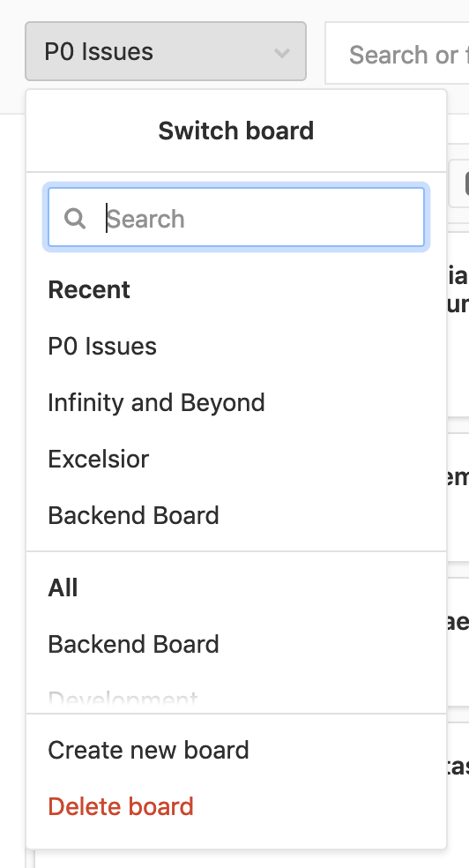Select P0 Issues under Recent
The width and height of the screenshot is (469, 868).
[x=102, y=346]
